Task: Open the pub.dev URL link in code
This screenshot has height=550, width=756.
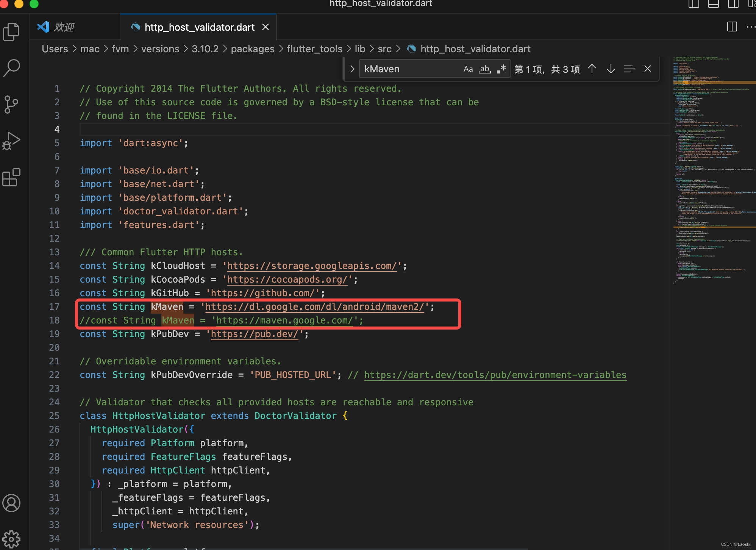Action: click(x=254, y=334)
